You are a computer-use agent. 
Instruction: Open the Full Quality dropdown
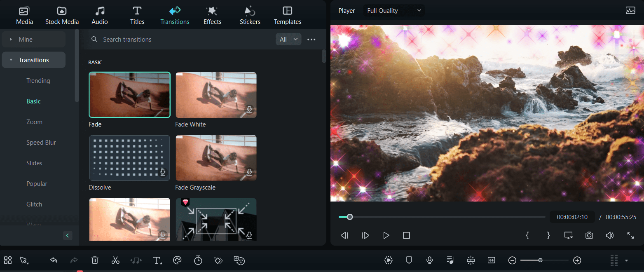(393, 10)
